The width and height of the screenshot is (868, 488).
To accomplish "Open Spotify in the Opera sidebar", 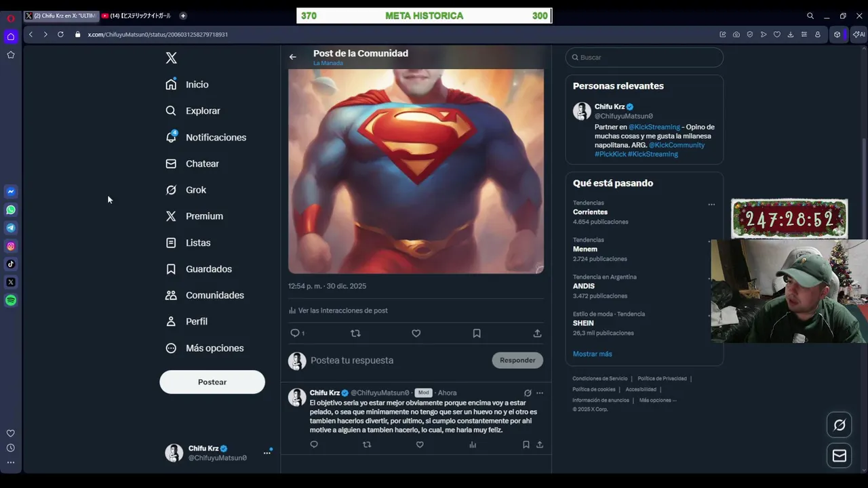I will coord(11,300).
